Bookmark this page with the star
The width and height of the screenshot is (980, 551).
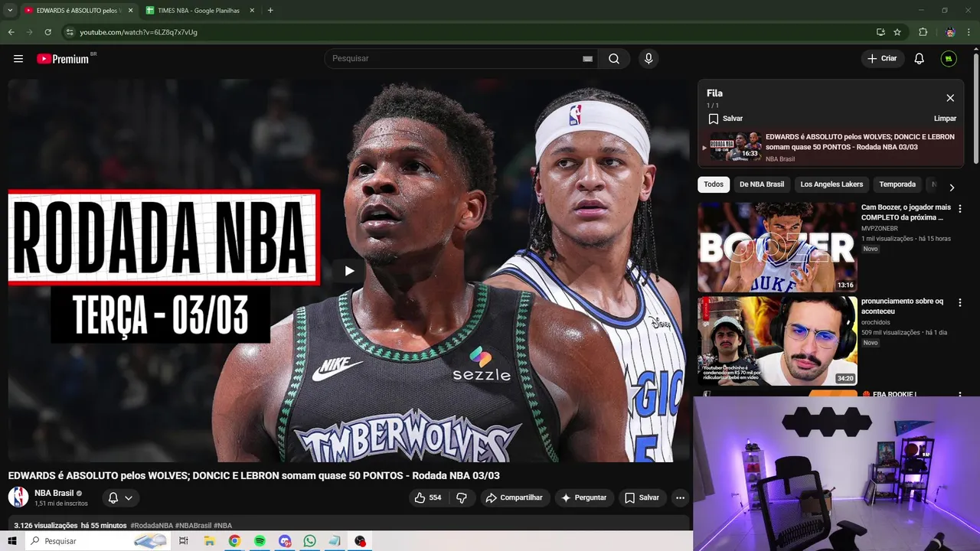point(897,32)
